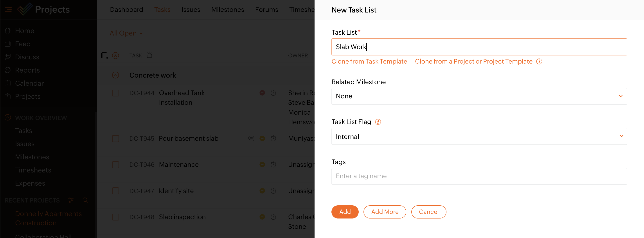Viewport: 644px width, 238px height.
Task: Click the hamburger menu icon beside Projects
Action: [x=8, y=10]
